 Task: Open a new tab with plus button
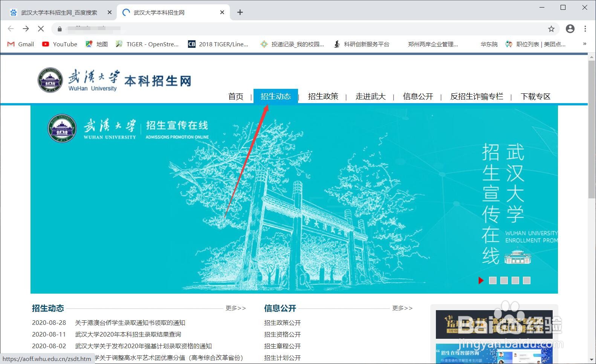[x=240, y=12]
